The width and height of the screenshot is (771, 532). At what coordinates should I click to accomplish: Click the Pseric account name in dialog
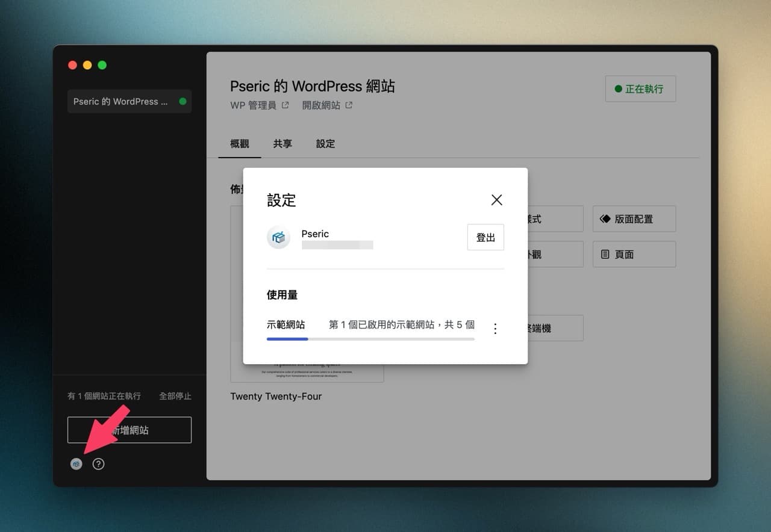point(315,234)
